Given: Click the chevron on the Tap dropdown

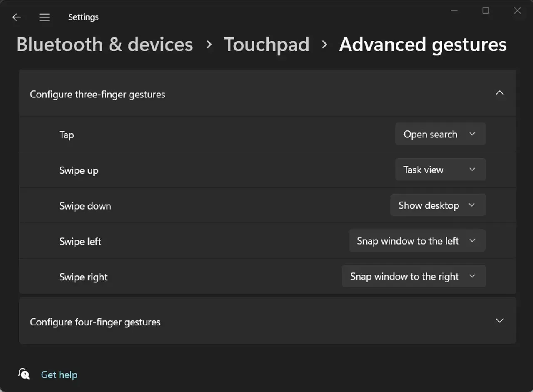Looking at the screenshot, I should point(472,134).
